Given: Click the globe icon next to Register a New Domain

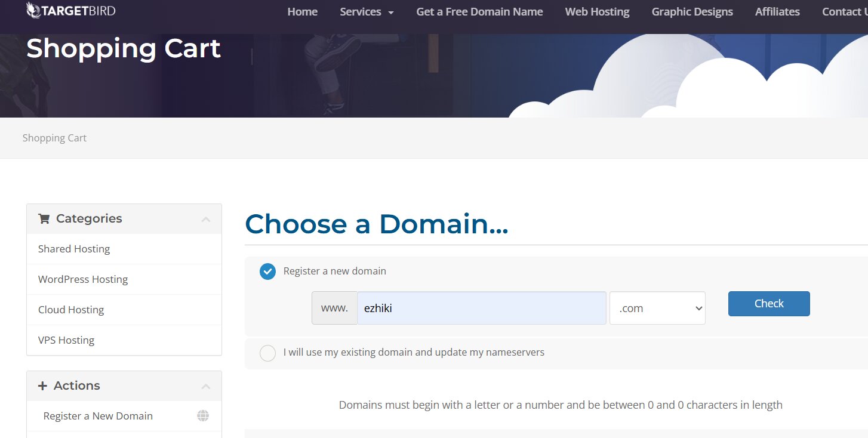Looking at the screenshot, I should (203, 416).
